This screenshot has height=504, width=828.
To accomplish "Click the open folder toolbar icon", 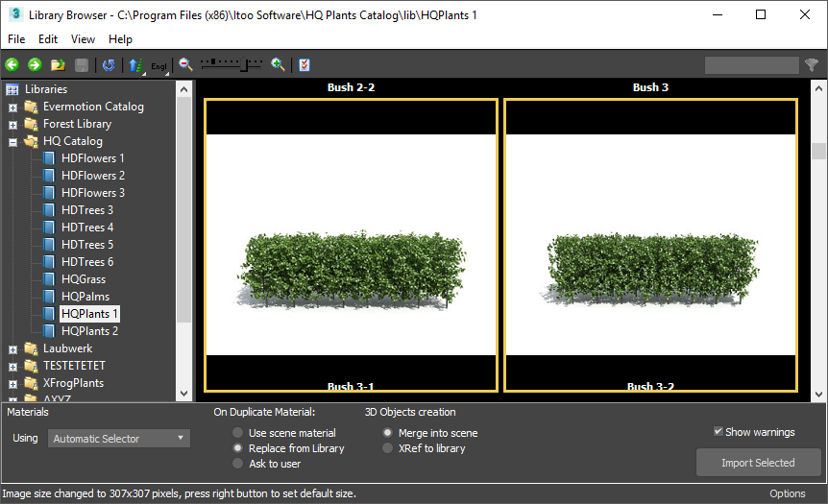I will (x=59, y=65).
